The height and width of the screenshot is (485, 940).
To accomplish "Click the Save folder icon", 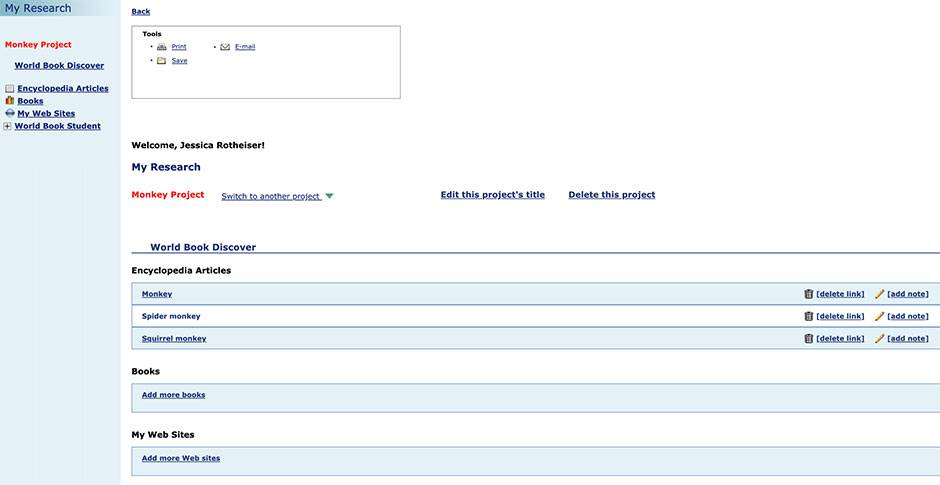I will (x=161, y=61).
